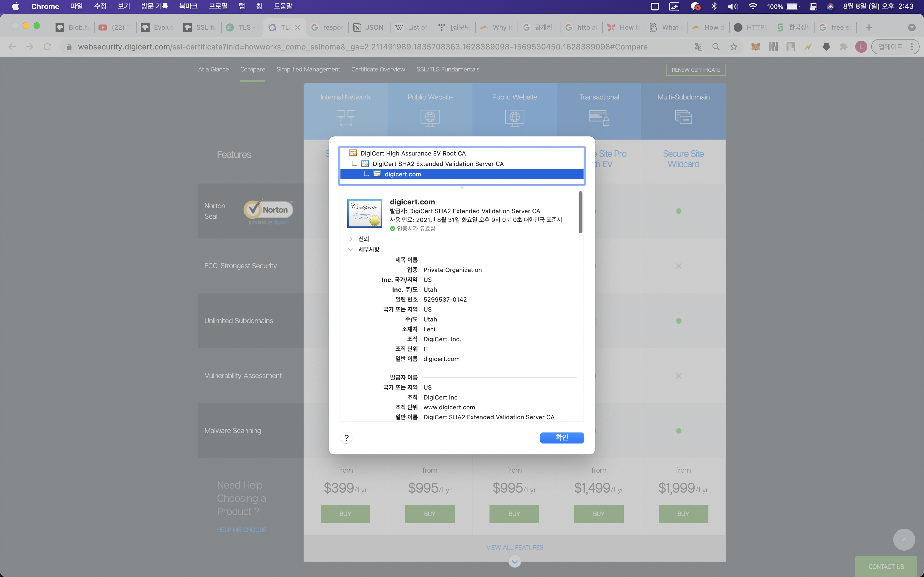Click the zoom magnifier icon in address bar

click(x=716, y=47)
